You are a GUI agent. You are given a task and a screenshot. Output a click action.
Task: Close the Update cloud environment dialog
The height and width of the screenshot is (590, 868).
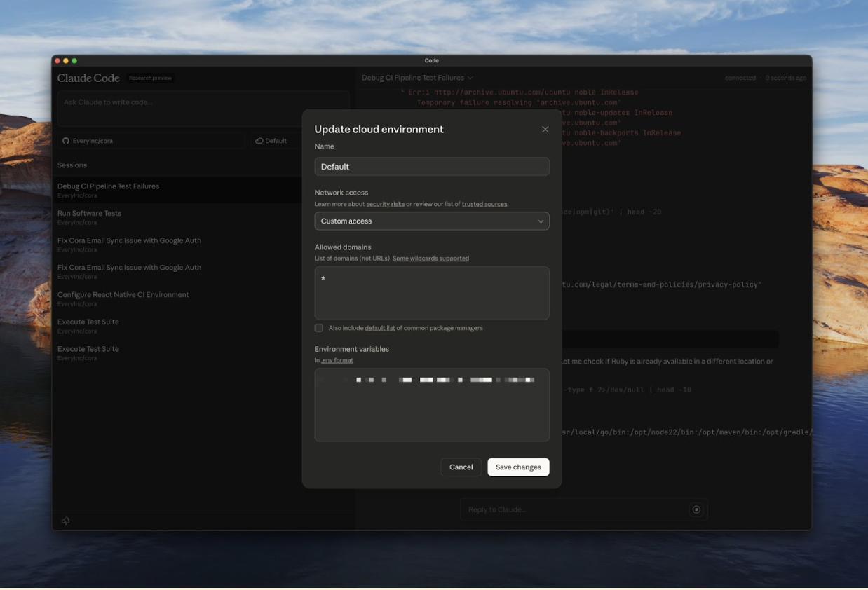tap(545, 130)
